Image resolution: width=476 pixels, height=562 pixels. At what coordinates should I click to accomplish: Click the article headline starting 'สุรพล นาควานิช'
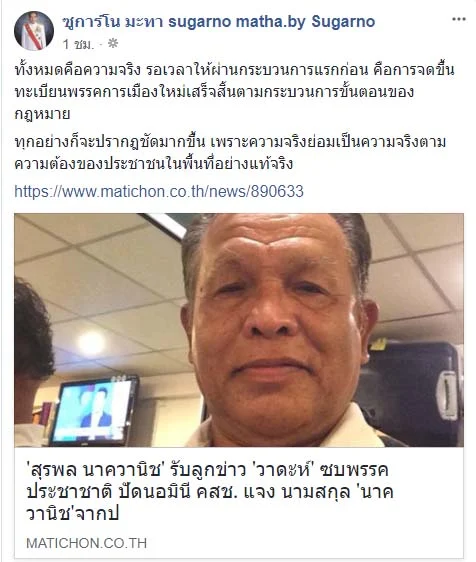pos(210,491)
